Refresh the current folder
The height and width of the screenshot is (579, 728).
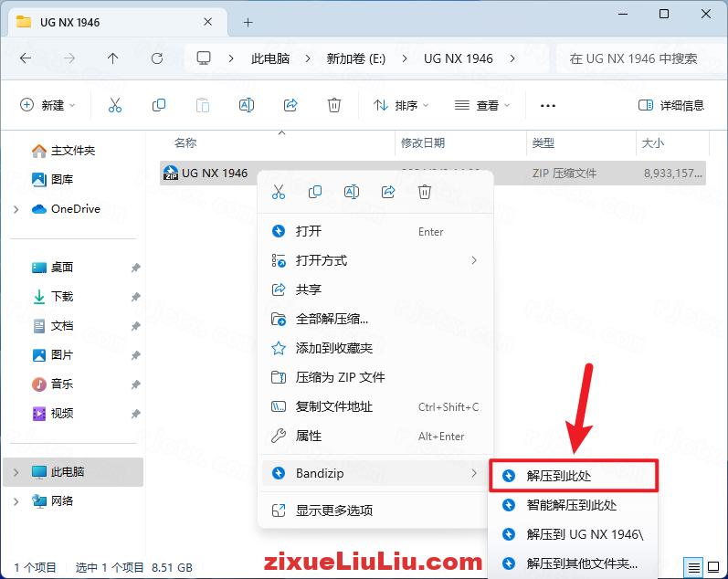[157, 58]
